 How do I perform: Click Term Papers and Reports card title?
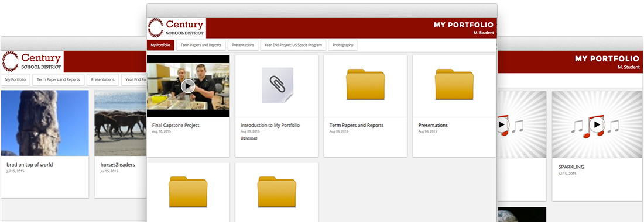click(357, 126)
